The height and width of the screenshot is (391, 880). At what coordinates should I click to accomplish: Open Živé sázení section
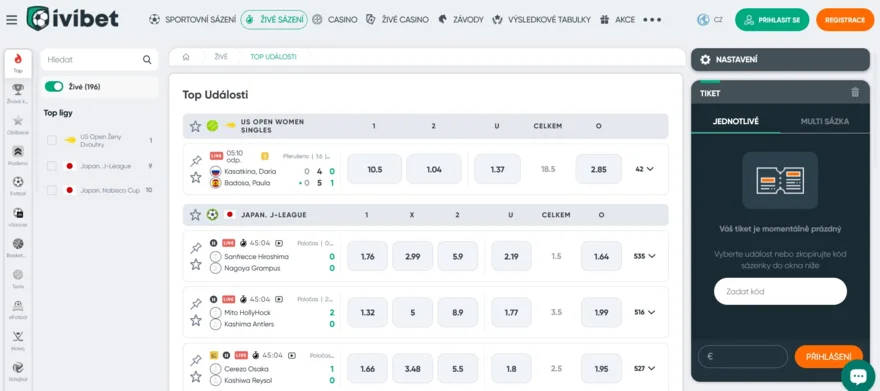coord(274,20)
